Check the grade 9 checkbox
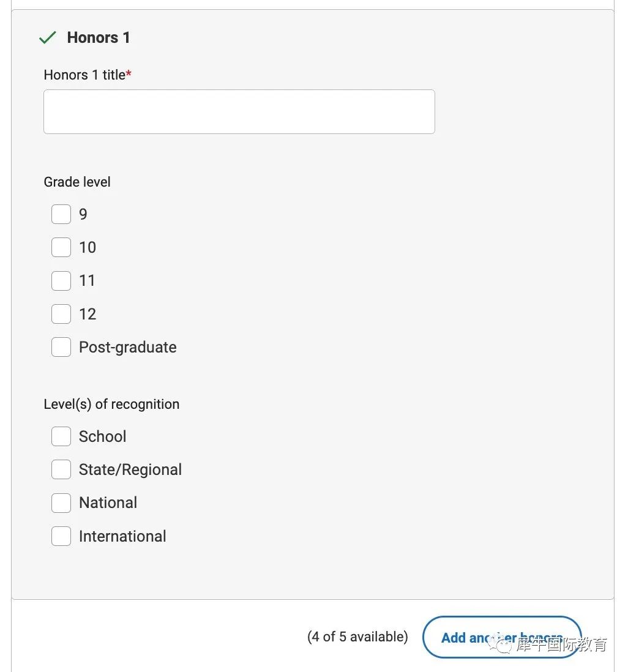 tap(61, 214)
